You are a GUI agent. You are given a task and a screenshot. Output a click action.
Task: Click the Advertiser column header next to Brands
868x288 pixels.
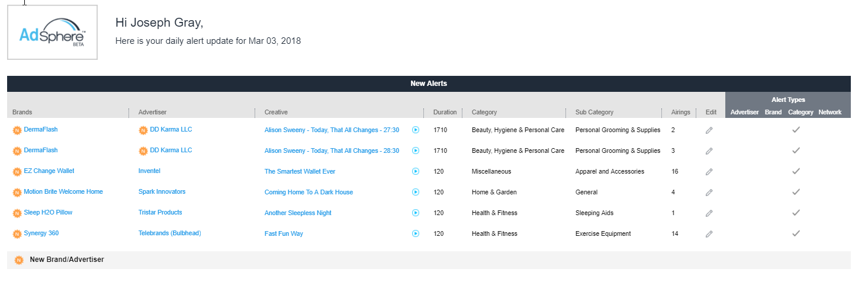click(153, 112)
